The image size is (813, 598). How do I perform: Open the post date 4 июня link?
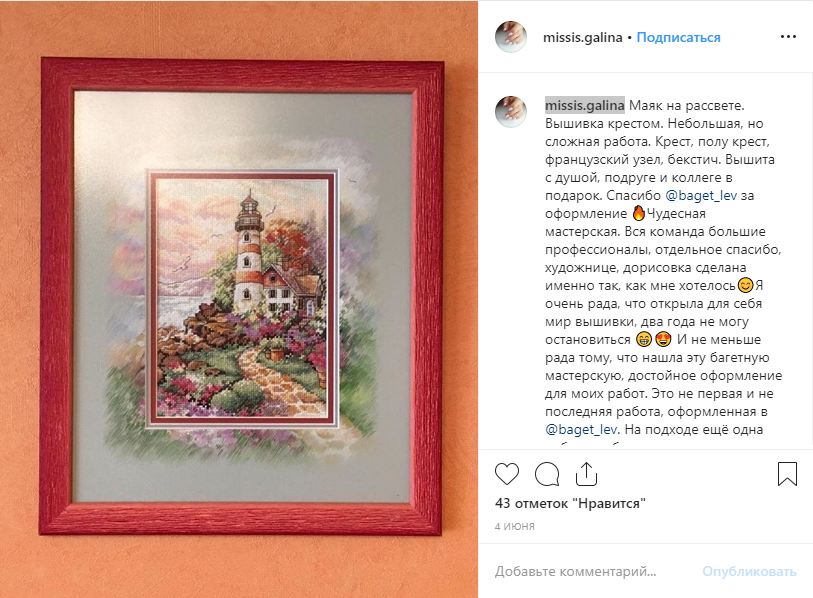tap(514, 526)
